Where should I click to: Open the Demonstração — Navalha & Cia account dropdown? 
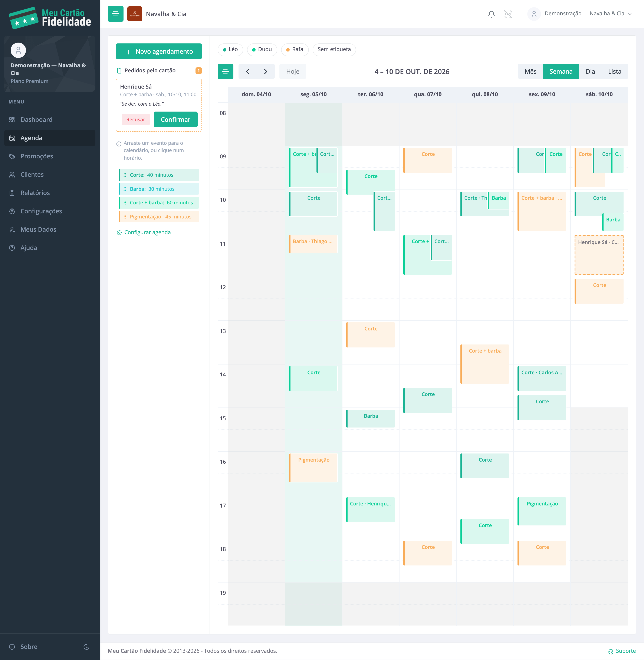tap(580, 14)
